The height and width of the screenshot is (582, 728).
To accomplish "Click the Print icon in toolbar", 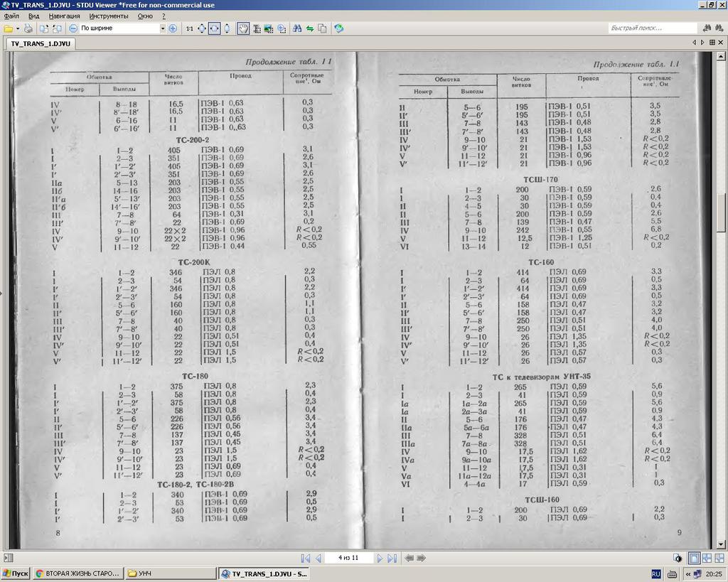I will point(28,28).
